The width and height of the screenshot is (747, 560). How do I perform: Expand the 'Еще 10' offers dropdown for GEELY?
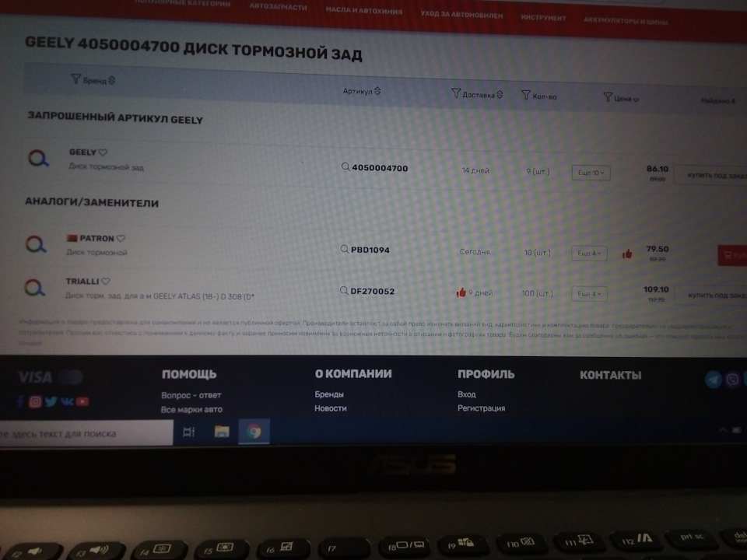coord(591,173)
